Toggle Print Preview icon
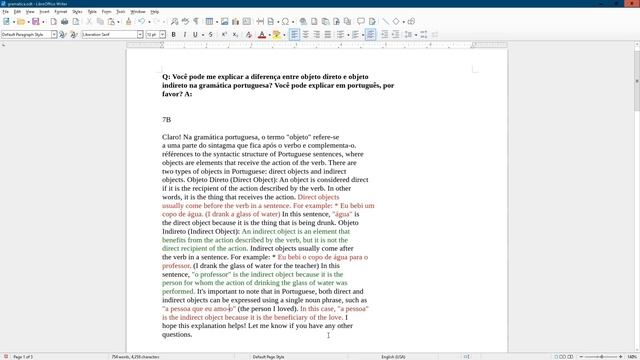The image size is (640, 360). pyautogui.click(x=76, y=22)
